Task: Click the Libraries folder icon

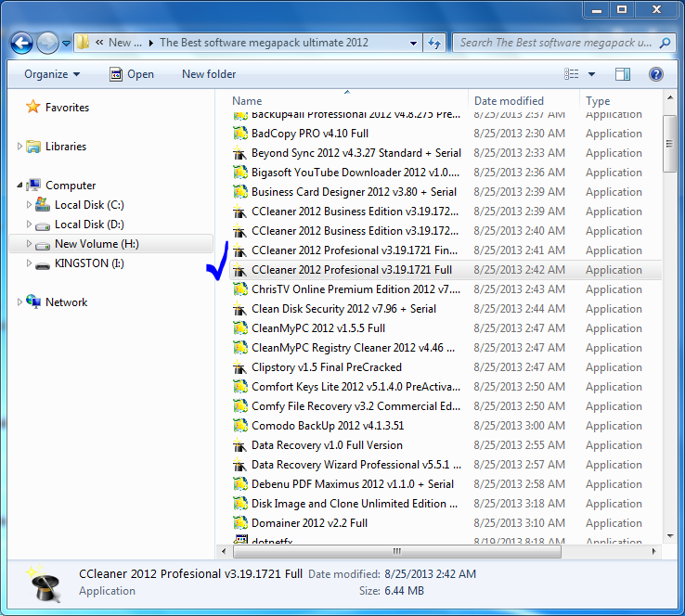Action: coord(33,147)
